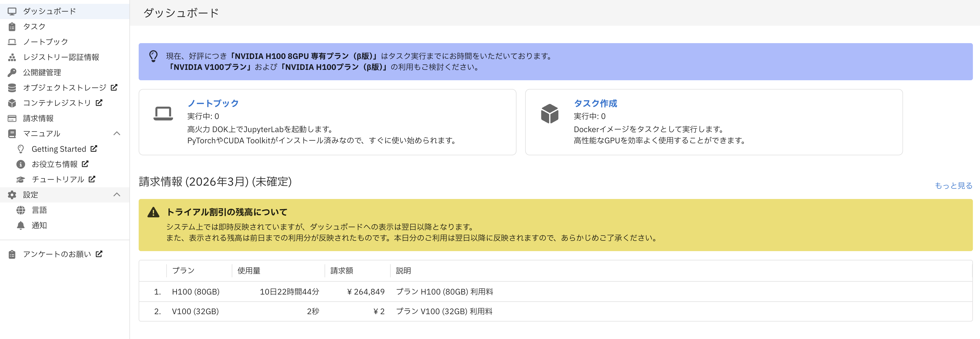Collapse the 設定 section
This screenshot has width=980, height=339.
(x=117, y=194)
